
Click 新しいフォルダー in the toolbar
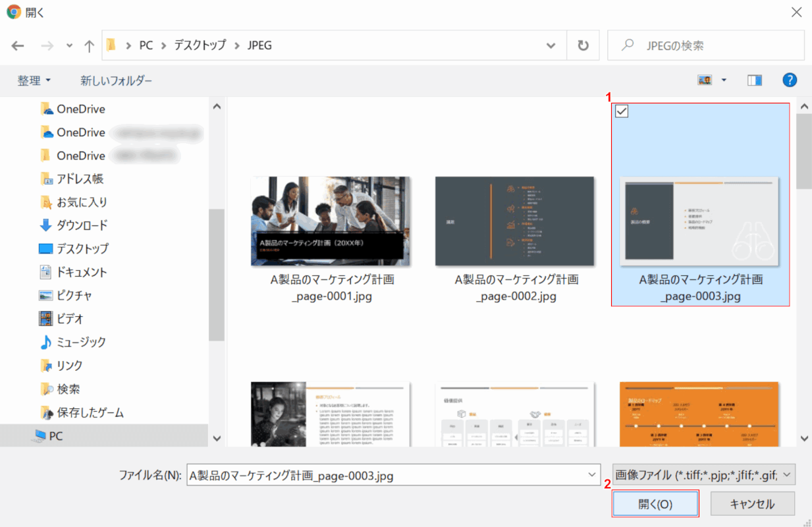(116, 80)
